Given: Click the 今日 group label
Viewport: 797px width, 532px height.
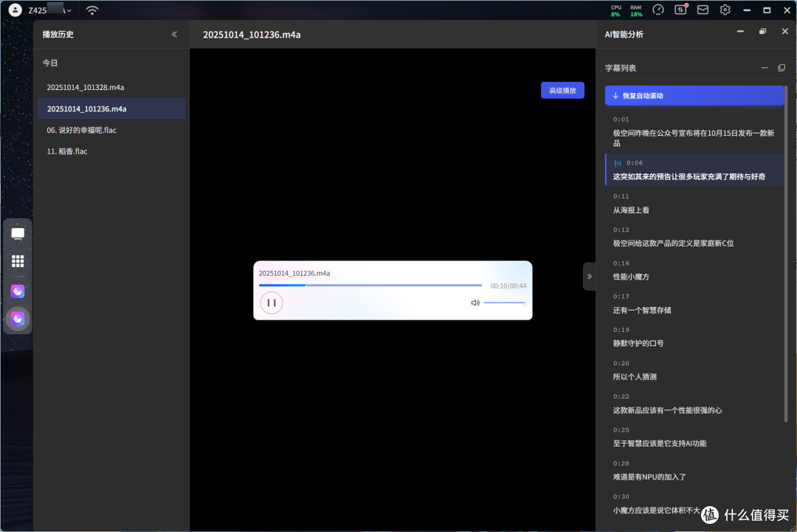Looking at the screenshot, I should pyautogui.click(x=50, y=63).
